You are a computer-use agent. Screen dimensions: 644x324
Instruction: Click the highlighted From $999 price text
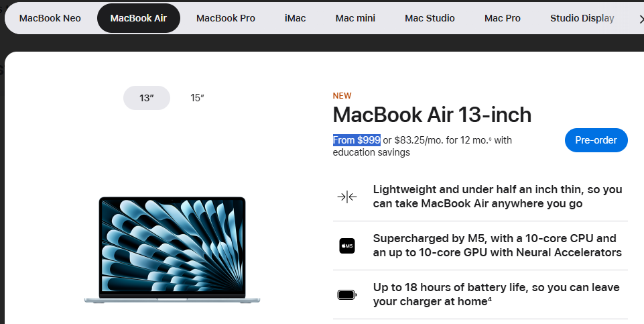pyautogui.click(x=357, y=140)
